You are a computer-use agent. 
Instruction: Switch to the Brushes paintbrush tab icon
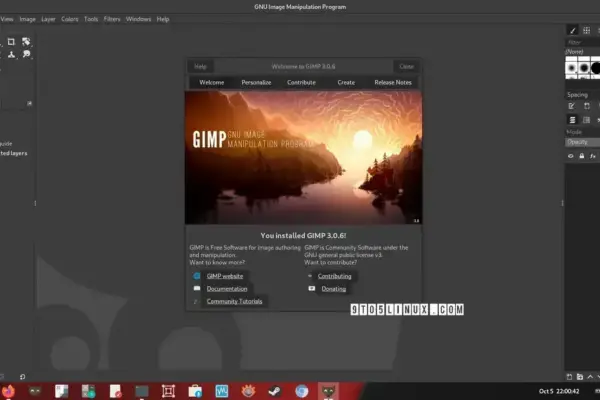pyautogui.click(x=573, y=30)
